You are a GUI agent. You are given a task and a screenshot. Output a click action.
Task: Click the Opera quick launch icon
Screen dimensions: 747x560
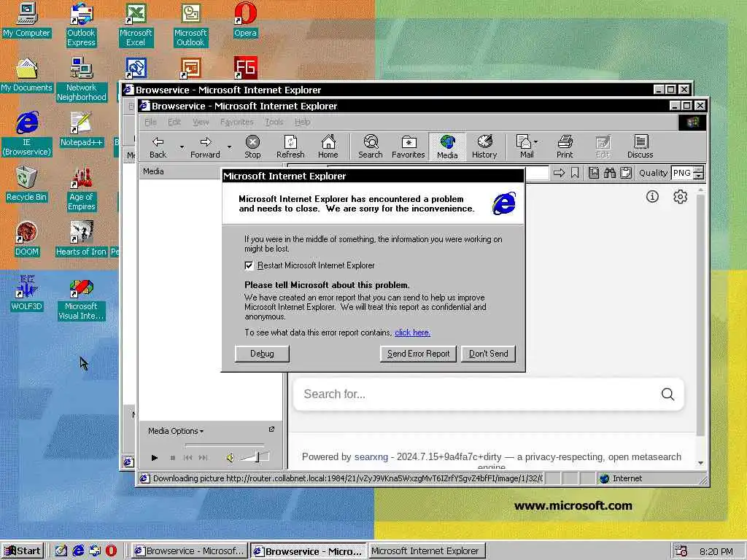[x=111, y=551]
